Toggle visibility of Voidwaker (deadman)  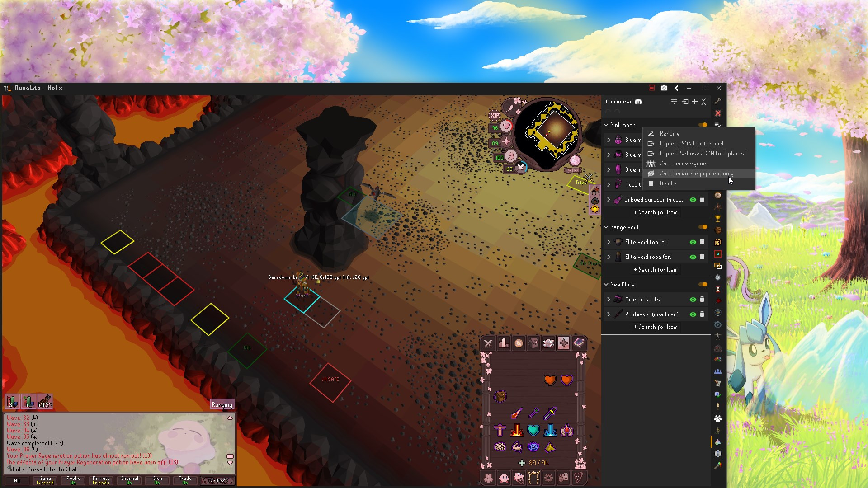[693, 314]
